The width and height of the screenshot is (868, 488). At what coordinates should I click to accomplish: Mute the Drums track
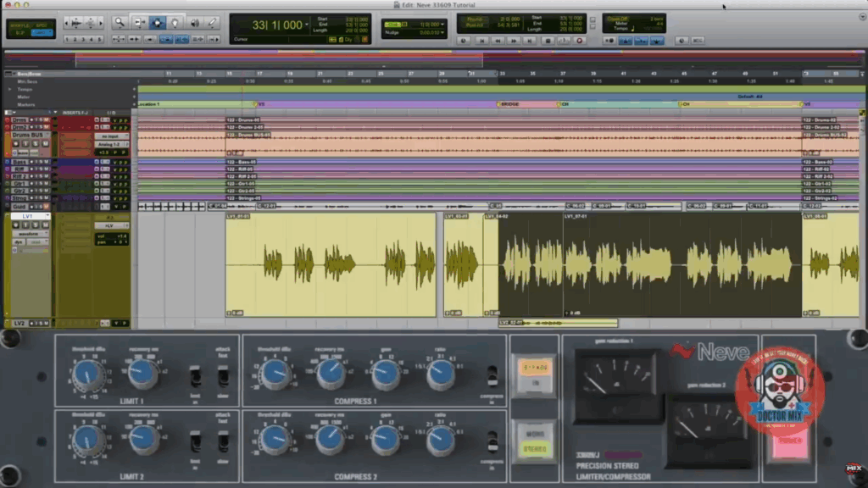47,120
